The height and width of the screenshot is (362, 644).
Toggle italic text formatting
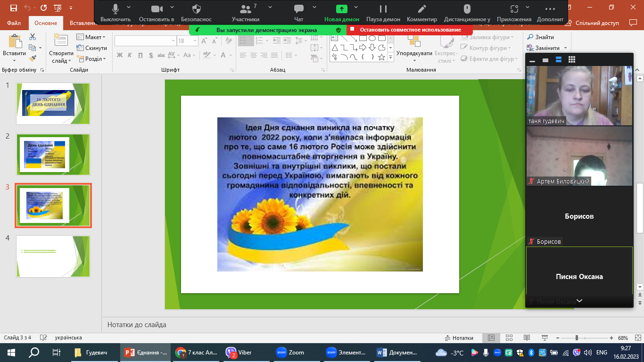click(x=130, y=55)
